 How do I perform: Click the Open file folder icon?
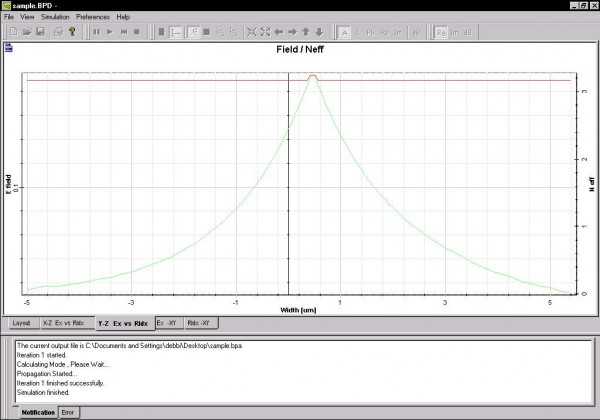[x=27, y=32]
